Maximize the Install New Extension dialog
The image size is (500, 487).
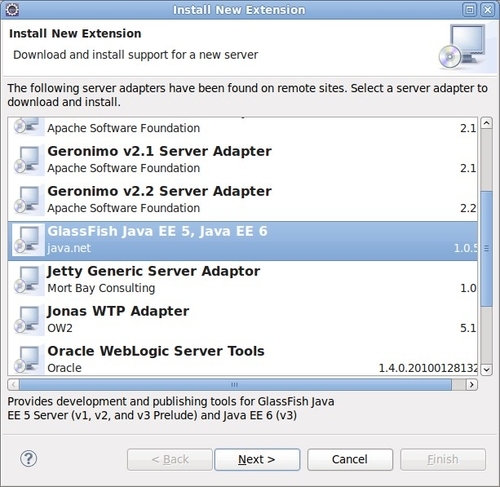tap(470, 10)
